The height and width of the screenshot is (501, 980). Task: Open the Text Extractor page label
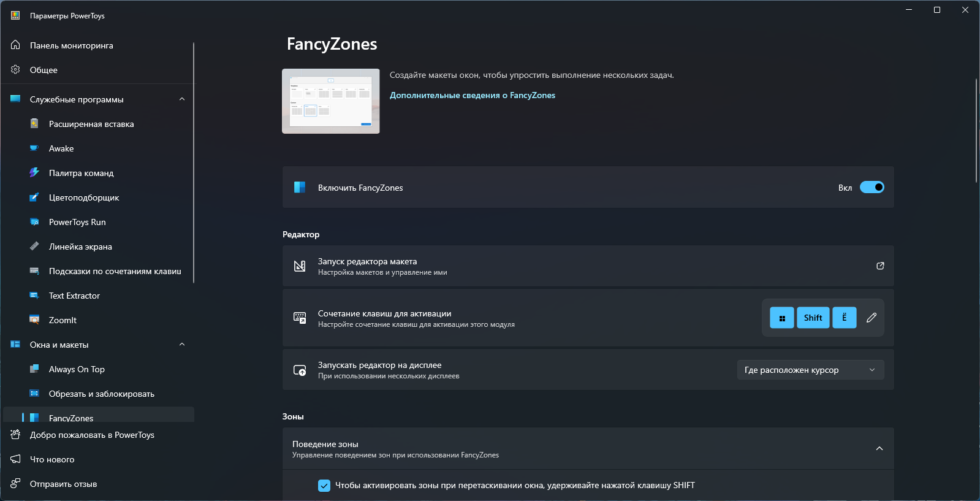pos(74,296)
